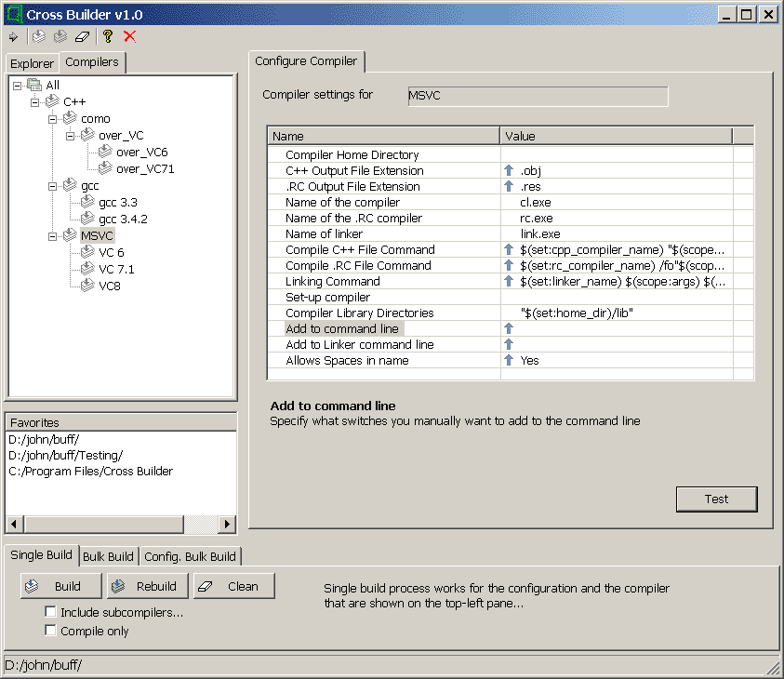Click the blue arrow beside the Yes value
The image size is (784, 679).
509,360
